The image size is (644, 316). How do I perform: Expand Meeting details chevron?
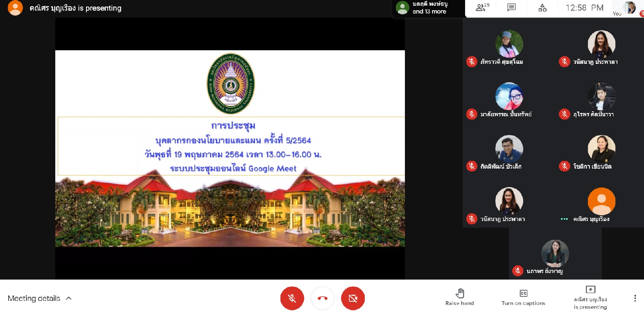pos(69,298)
